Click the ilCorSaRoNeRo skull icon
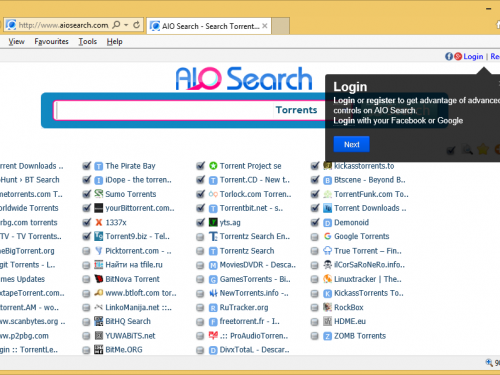Screen dimensions: 500x375 328,265
